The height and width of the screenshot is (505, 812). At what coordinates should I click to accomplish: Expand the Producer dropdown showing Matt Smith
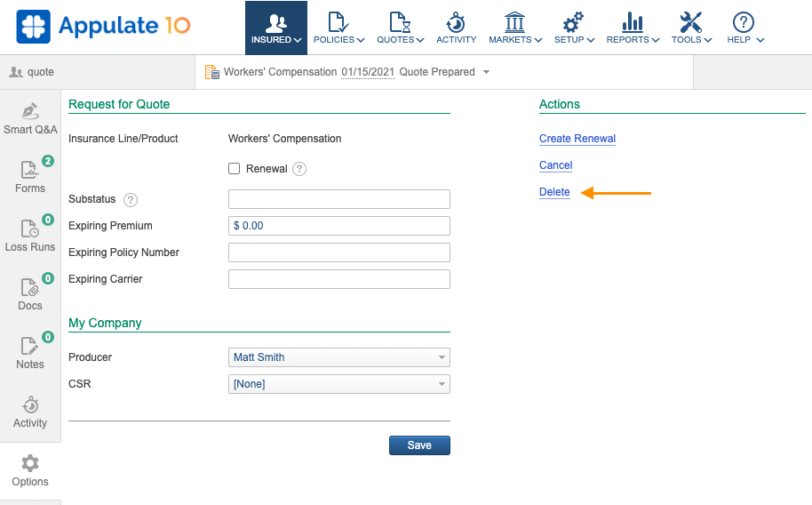[x=338, y=357]
